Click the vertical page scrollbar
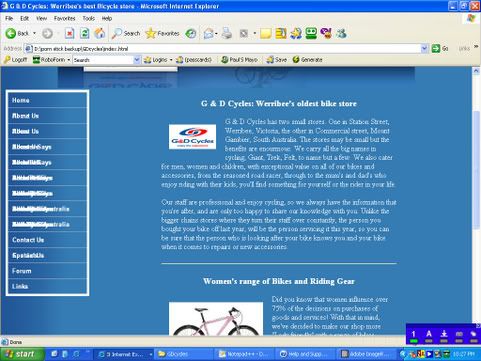 pos(476,200)
